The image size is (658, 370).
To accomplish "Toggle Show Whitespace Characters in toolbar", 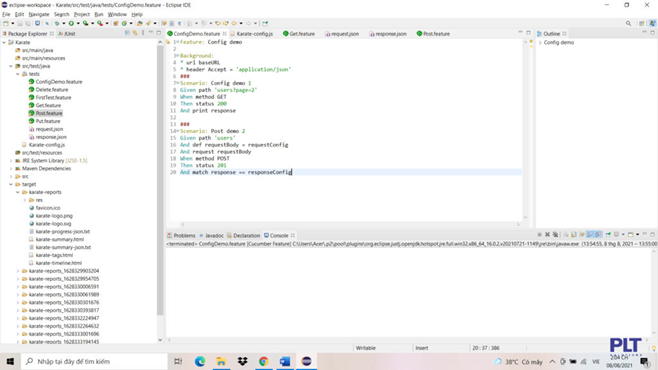I will (179, 23).
